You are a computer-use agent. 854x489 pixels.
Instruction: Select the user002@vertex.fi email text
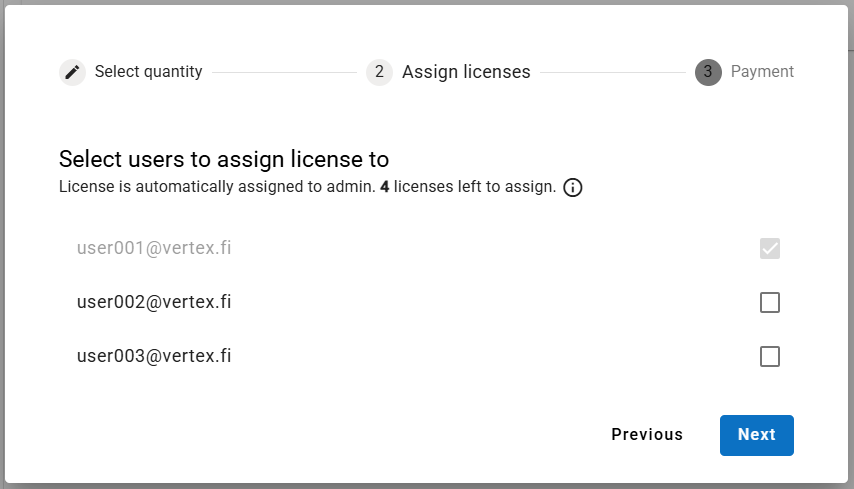154,302
